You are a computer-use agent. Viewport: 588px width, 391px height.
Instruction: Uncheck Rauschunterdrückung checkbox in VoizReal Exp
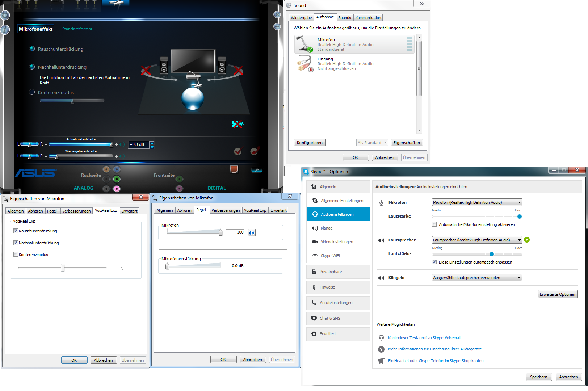coord(16,231)
